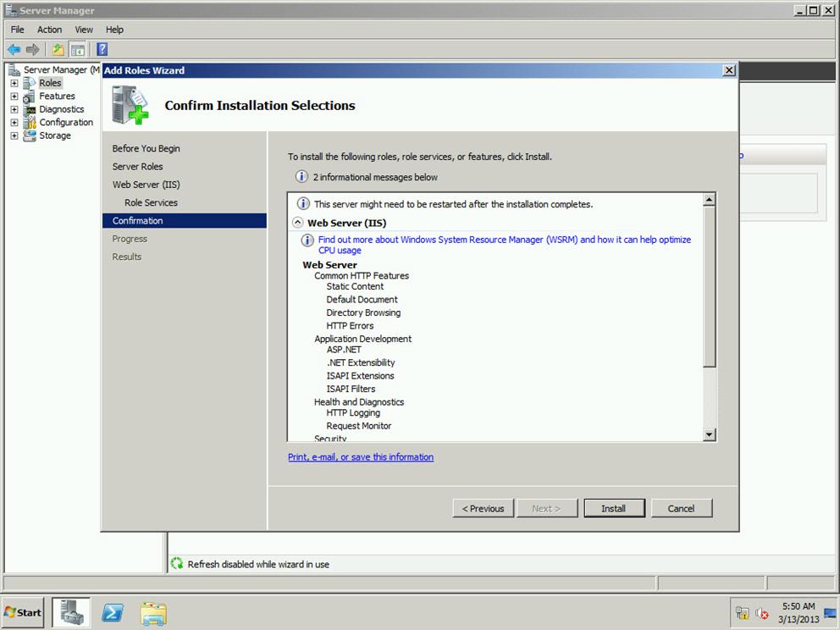Click the Previous button

click(x=484, y=508)
